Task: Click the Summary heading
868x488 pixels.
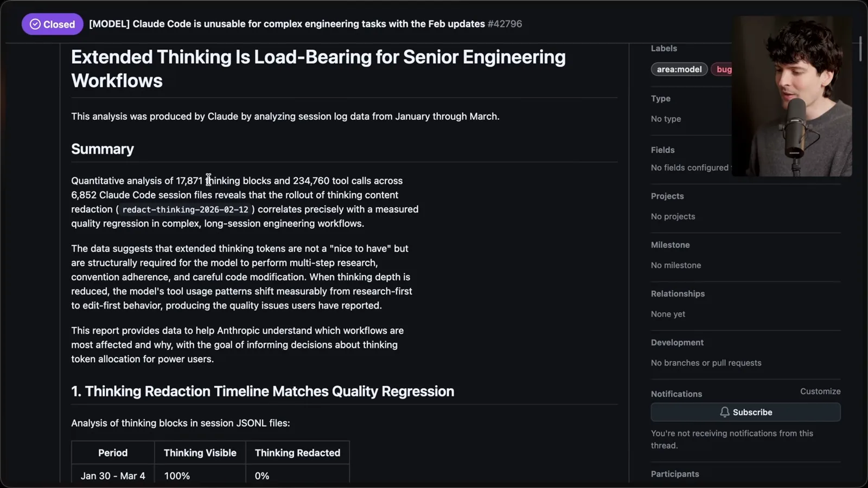Action: [103, 149]
